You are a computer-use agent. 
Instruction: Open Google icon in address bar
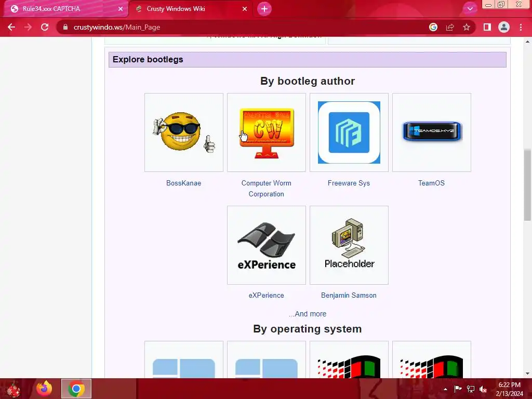pos(433,27)
